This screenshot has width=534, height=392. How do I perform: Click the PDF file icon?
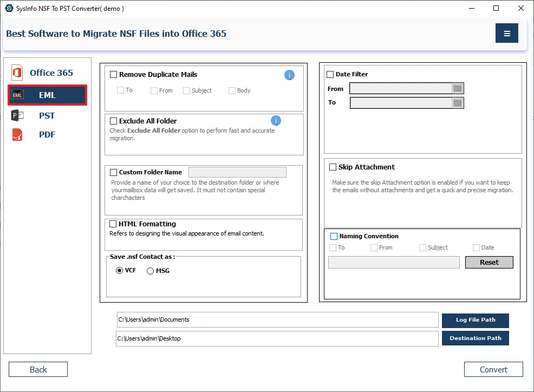click(17, 135)
